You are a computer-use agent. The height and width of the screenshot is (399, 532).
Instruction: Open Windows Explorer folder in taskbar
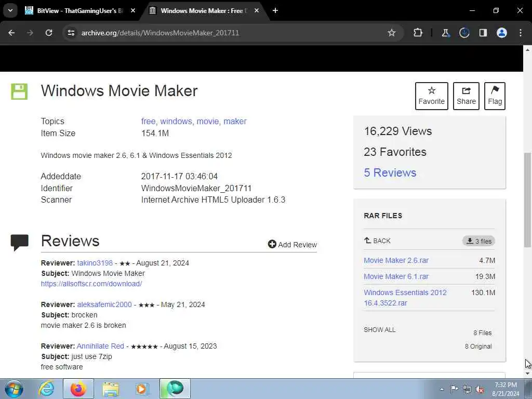point(111,389)
